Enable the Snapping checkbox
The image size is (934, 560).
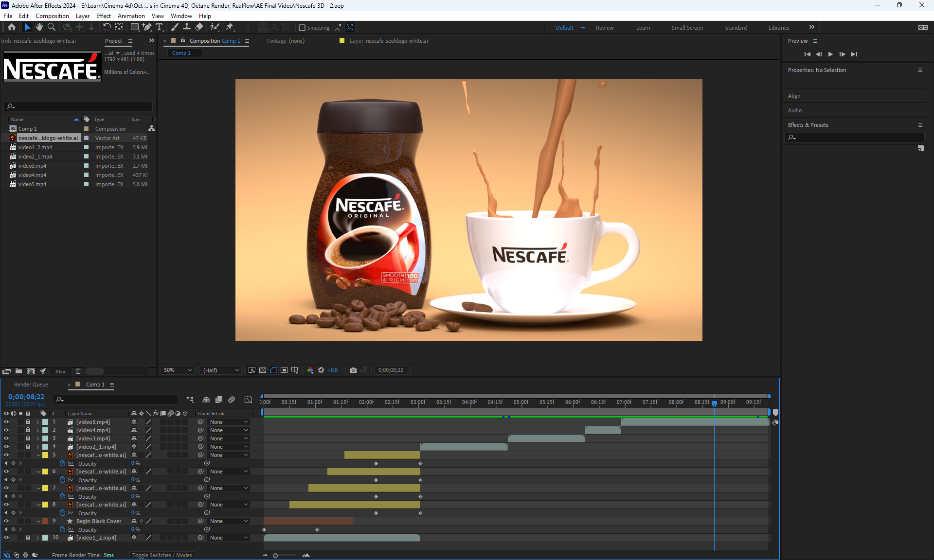[302, 28]
